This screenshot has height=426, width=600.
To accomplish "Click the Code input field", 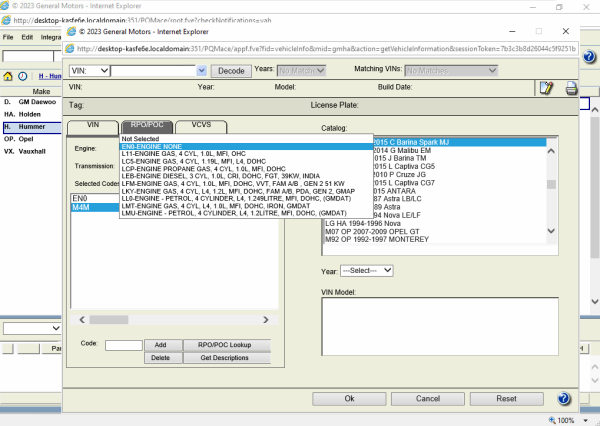I will [x=123, y=345].
